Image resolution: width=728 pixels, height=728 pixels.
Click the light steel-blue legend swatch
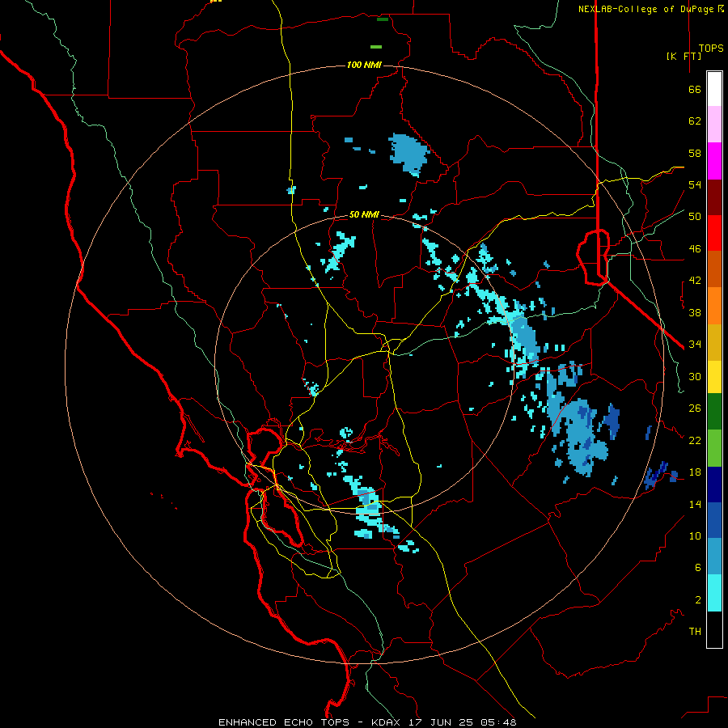(x=714, y=557)
